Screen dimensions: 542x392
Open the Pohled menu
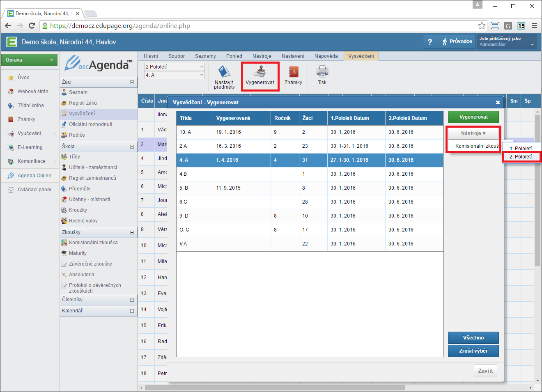(234, 56)
